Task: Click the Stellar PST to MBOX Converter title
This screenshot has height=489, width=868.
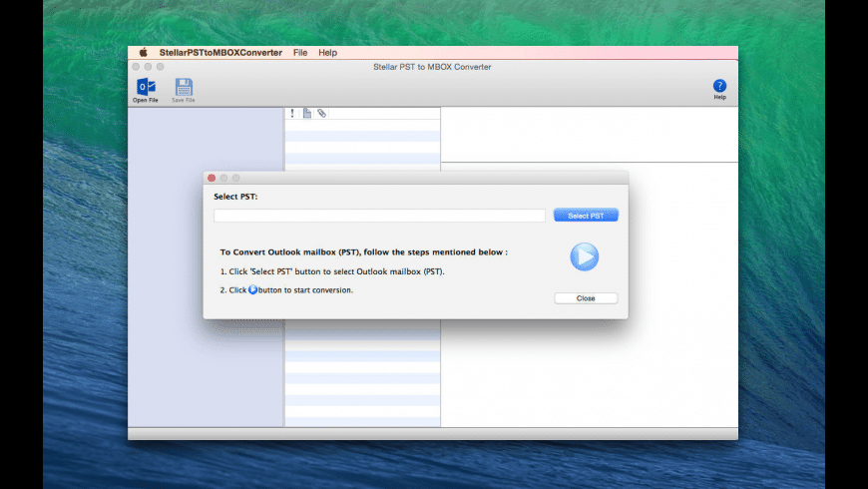Action: (432, 67)
